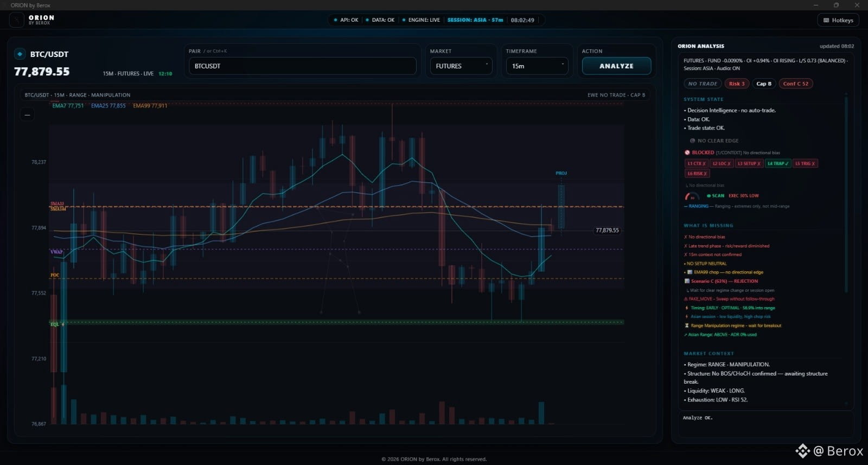Click the 12:10 candle countdown timer
The height and width of the screenshot is (465, 868).
165,74
